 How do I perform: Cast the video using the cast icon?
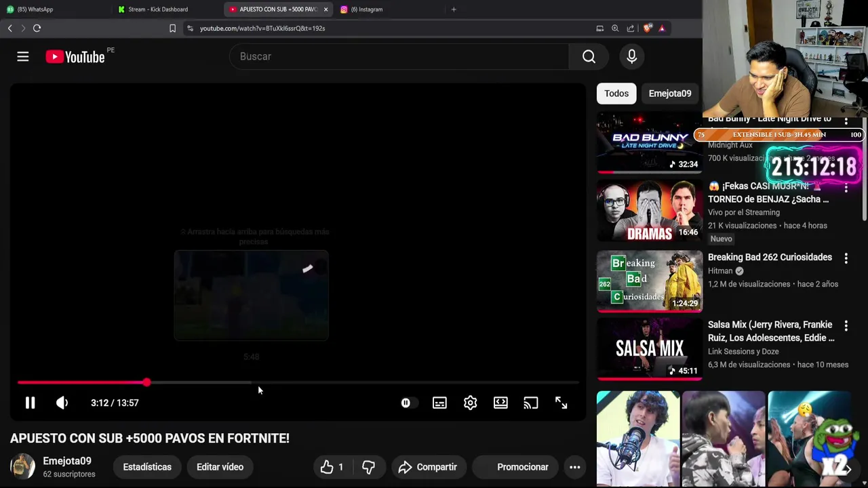click(530, 403)
